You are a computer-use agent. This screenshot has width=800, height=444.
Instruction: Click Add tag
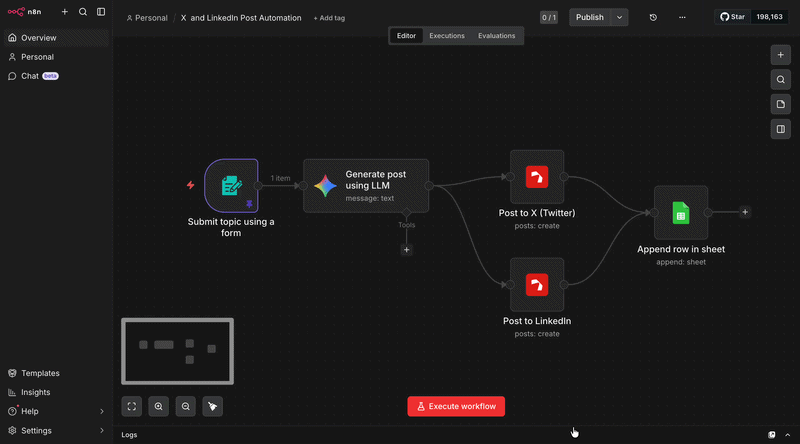(x=329, y=18)
